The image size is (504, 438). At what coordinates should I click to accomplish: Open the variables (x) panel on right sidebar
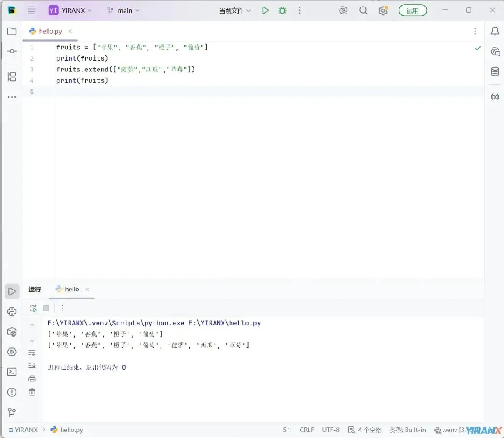(495, 97)
